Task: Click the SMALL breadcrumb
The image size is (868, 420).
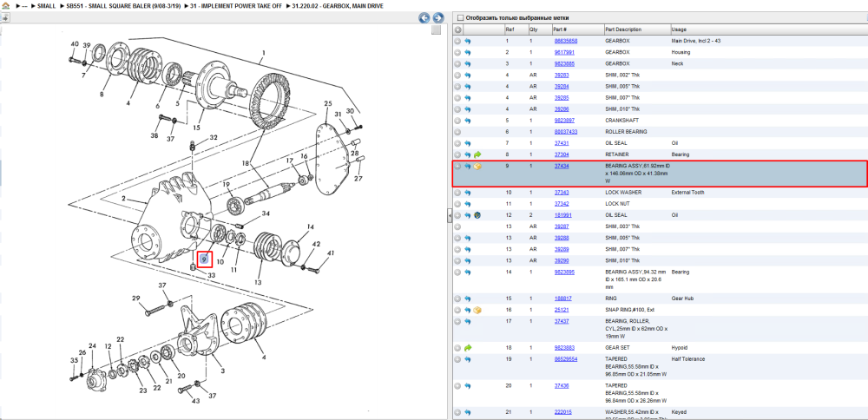Action: pyautogui.click(x=46, y=5)
